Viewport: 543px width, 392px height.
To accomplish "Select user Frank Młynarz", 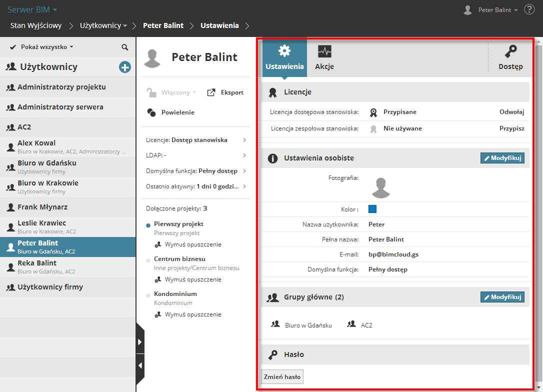I will pyautogui.click(x=68, y=207).
